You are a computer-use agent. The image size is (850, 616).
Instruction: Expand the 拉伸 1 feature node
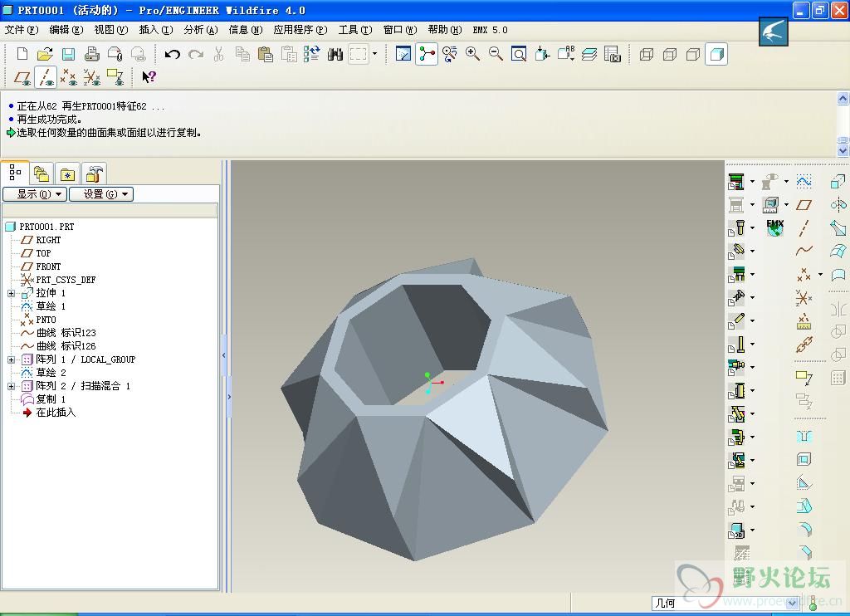11,293
